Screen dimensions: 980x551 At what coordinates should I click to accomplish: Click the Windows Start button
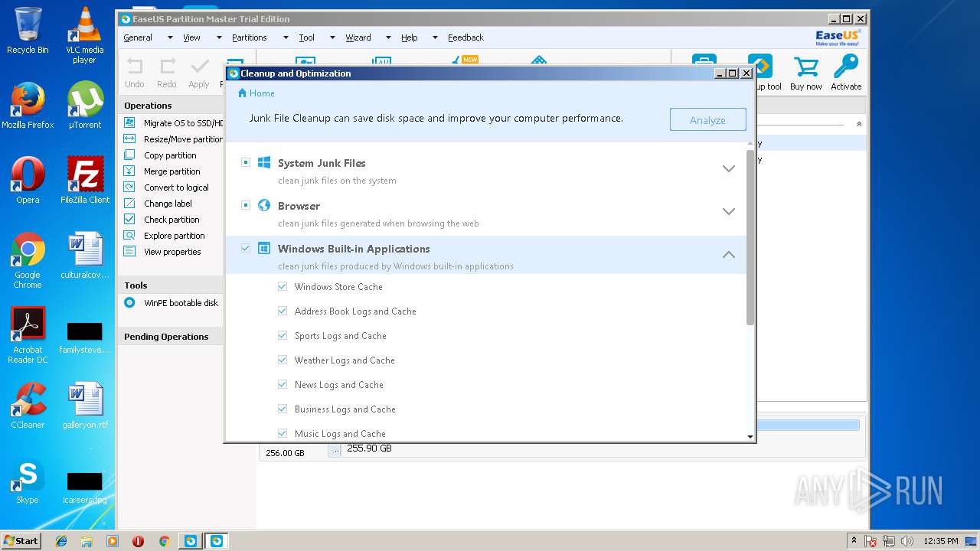tap(21, 540)
